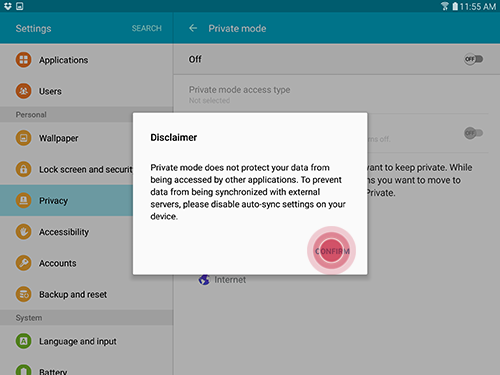Tap the Backup and reset icon
Viewport: 500px width, 375px height.
pos(23,294)
